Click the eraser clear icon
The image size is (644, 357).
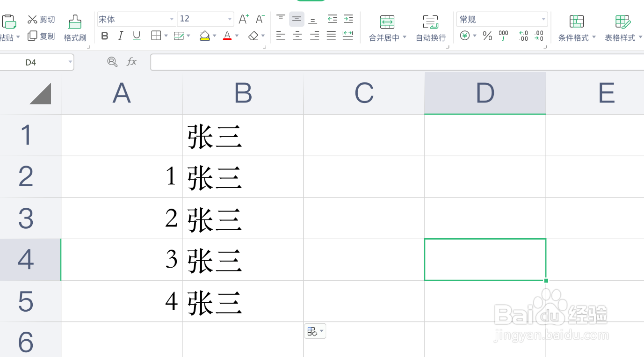pos(253,36)
